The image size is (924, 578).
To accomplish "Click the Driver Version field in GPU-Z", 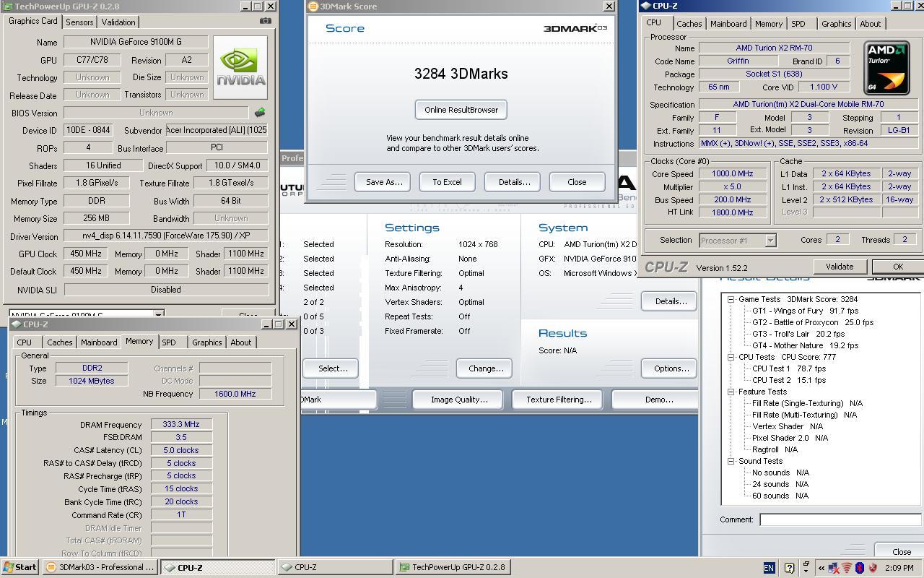I will click(165, 236).
